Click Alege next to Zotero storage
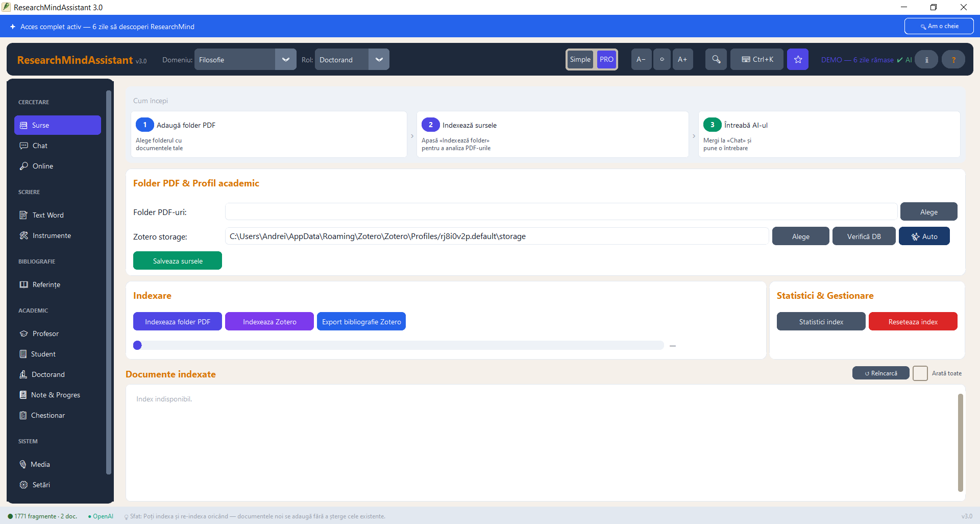The height and width of the screenshot is (524, 980). click(x=800, y=236)
